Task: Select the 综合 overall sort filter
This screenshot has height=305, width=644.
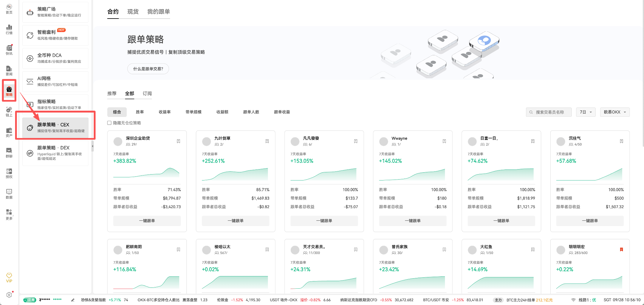Action: (117, 112)
